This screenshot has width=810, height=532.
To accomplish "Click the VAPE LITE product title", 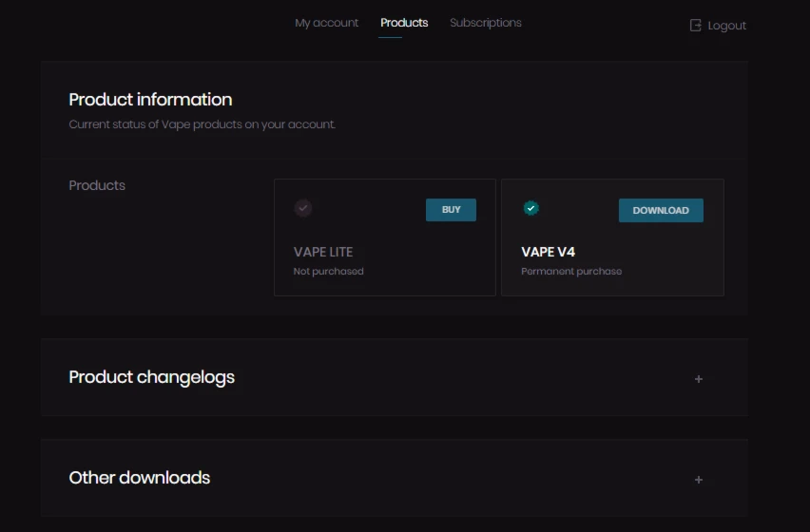I will pos(323,252).
